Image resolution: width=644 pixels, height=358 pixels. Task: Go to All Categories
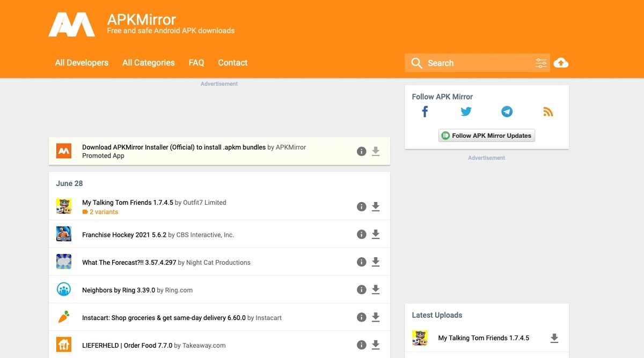tap(148, 63)
